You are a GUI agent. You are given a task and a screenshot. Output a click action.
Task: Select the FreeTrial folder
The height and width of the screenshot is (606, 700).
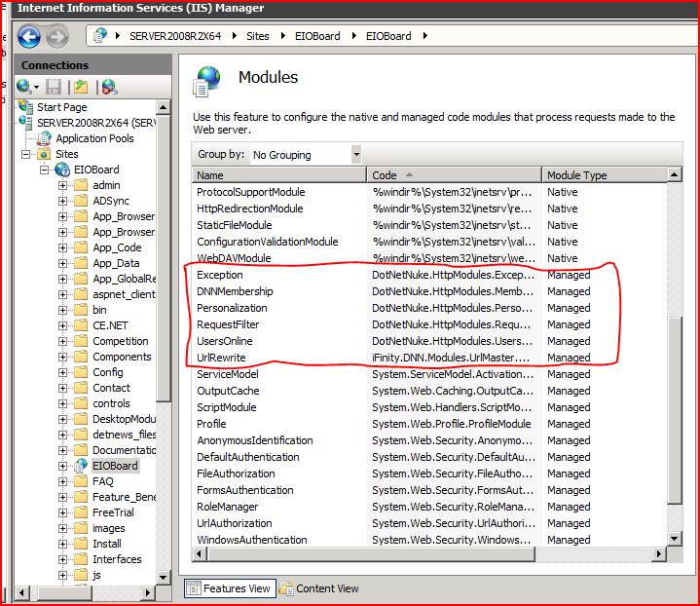[113, 512]
